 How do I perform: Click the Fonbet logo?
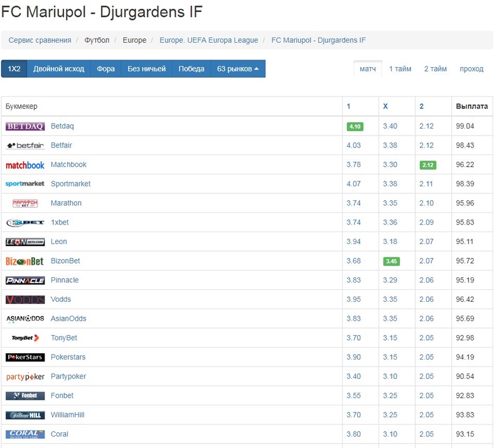pos(25,396)
